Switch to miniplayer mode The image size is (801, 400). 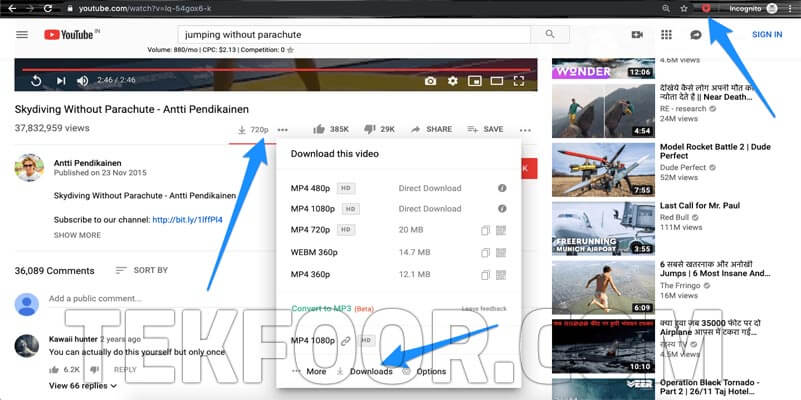pos(475,81)
